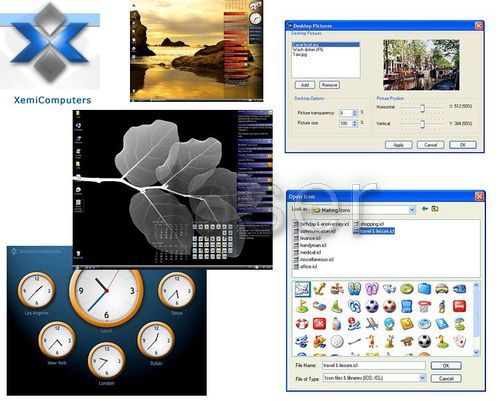Choose the white golf ball icon
This screenshot has width=500, height=401.
337,341
